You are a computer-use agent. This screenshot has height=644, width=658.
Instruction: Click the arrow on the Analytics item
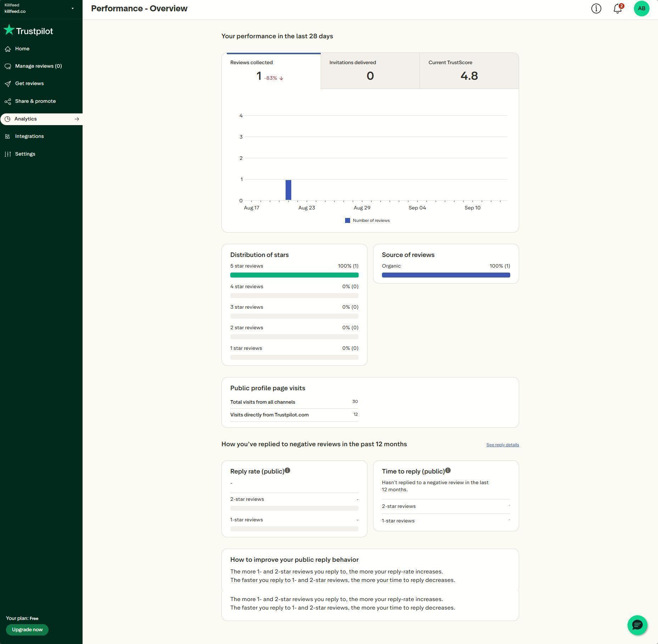(77, 119)
